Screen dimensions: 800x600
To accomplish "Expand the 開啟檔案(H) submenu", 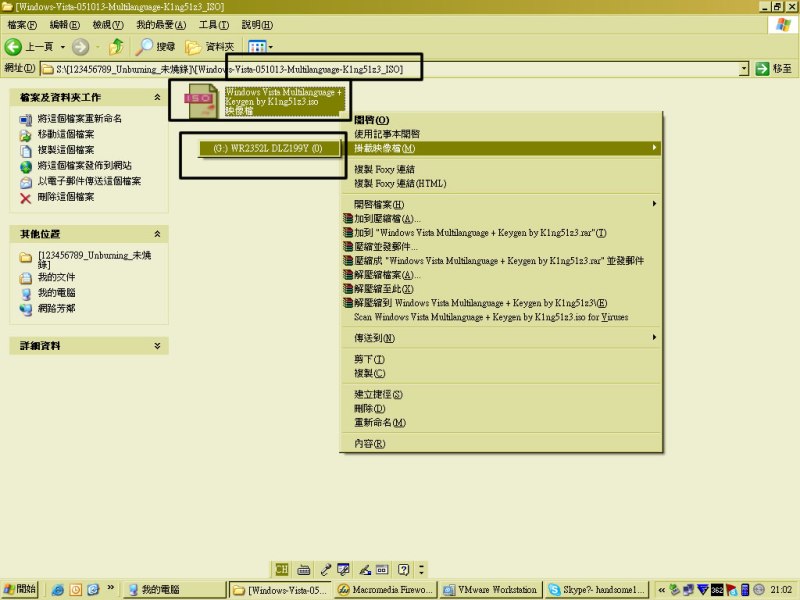I will coord(501,204).
